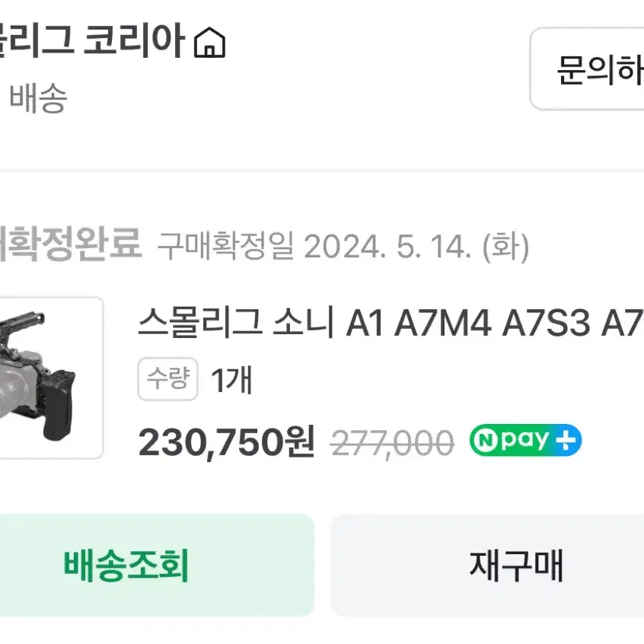Click the 구매확정일 2024. 5. 14. date text
The height and width of the screenshot is (644, 644).
point(343,246)
